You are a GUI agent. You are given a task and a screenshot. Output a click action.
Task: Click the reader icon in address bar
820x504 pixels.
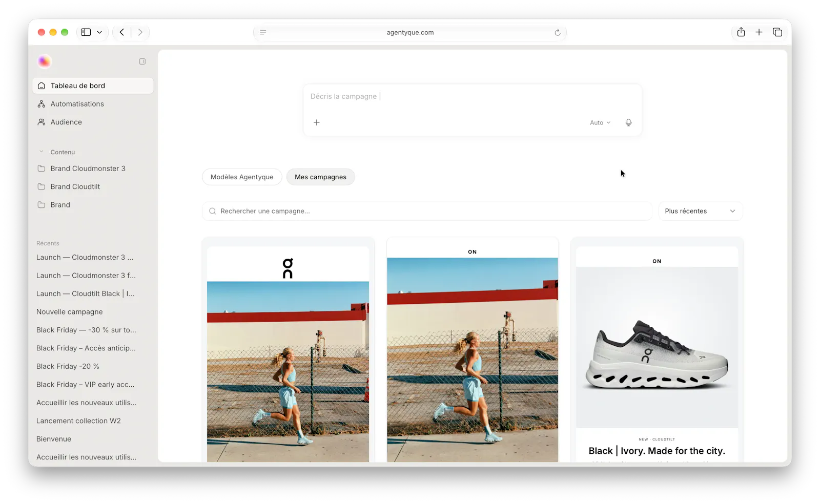(263, 32)
